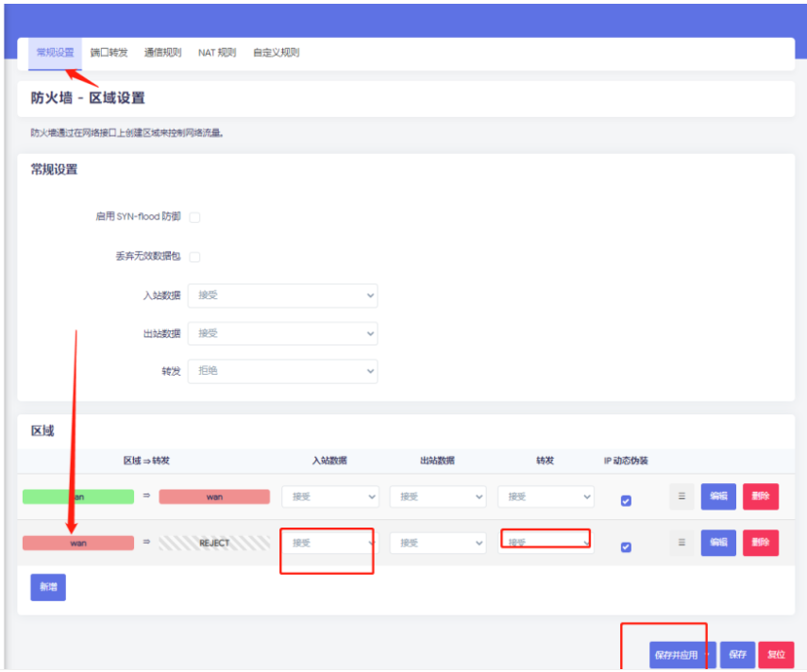
Task: Click the green lan zone badge
Action: tap(78, 496)
